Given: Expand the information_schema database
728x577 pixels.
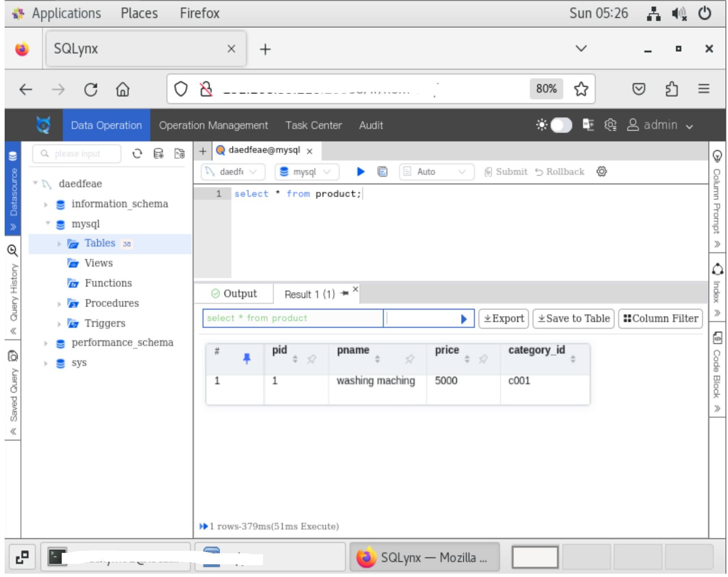Looking at the screenshot, I should 46,204.
